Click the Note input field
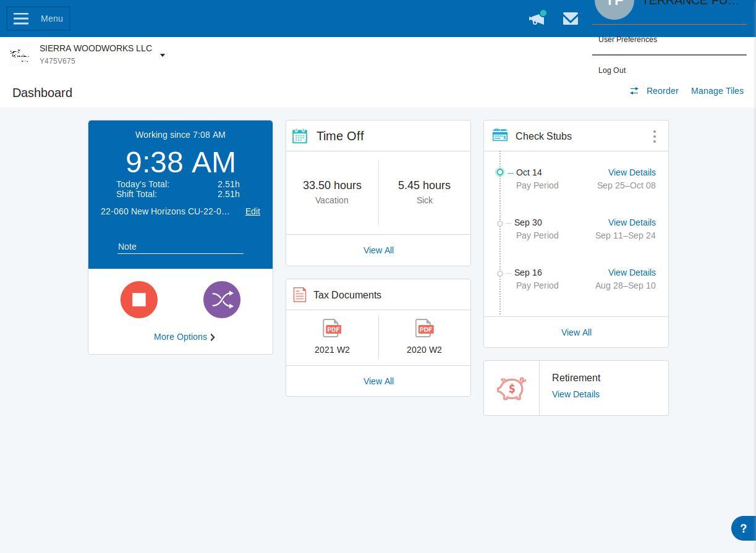The image size is (756, 553). [180, 247]
